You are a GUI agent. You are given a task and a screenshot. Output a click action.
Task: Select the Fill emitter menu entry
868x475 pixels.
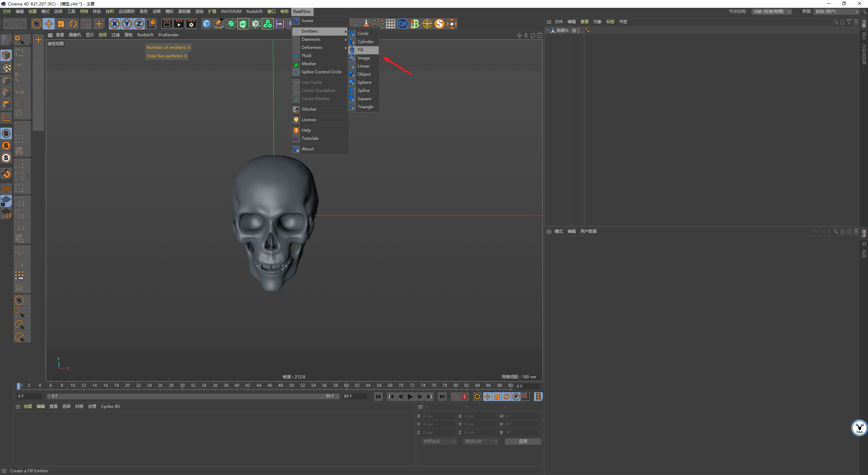tap(363, 50)
